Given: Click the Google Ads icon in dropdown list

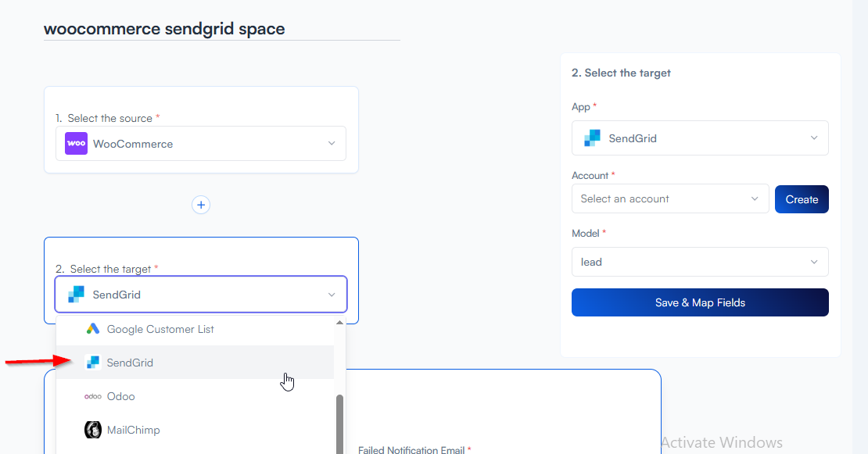Looking at the screenshot, I should click(93, 329).
